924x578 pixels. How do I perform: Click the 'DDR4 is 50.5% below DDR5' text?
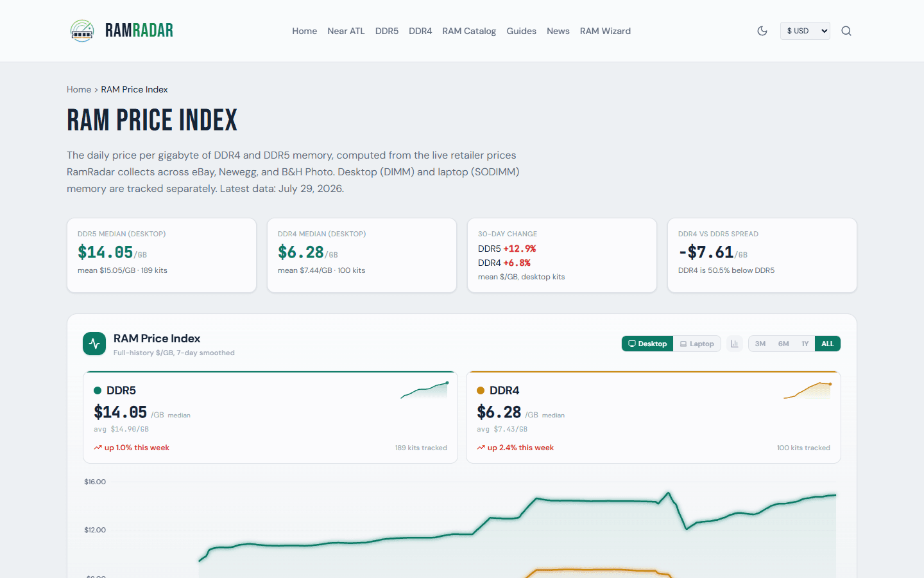tap(726, 270)
